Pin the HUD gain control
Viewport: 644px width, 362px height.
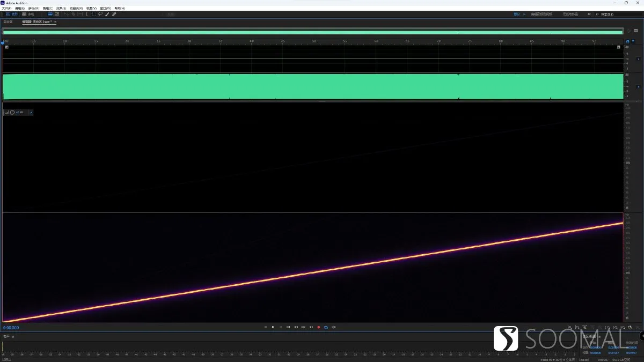pos(31,113)
